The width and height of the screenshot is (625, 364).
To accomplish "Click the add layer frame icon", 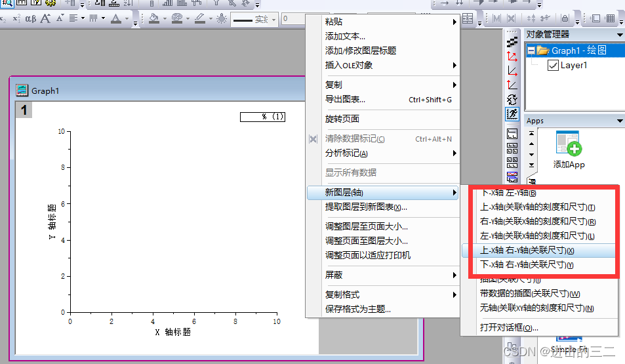I will point(595,18).
